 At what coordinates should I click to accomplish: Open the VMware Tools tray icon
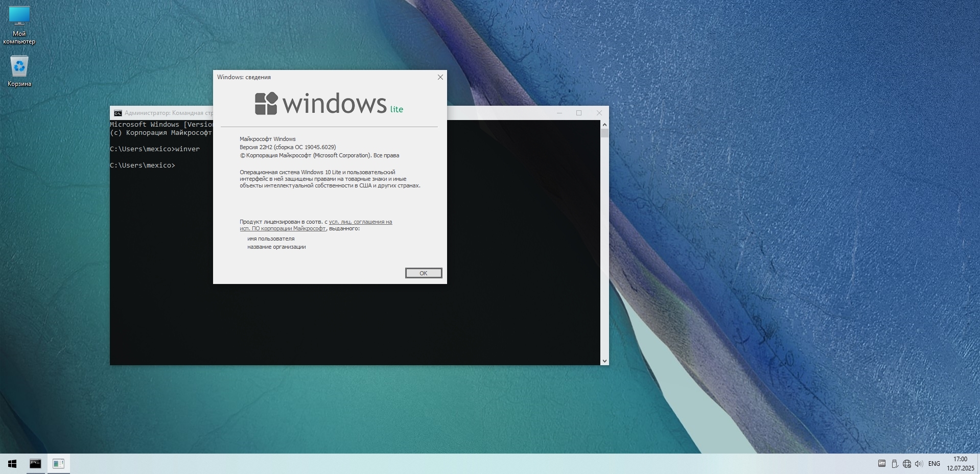(882, 464)
